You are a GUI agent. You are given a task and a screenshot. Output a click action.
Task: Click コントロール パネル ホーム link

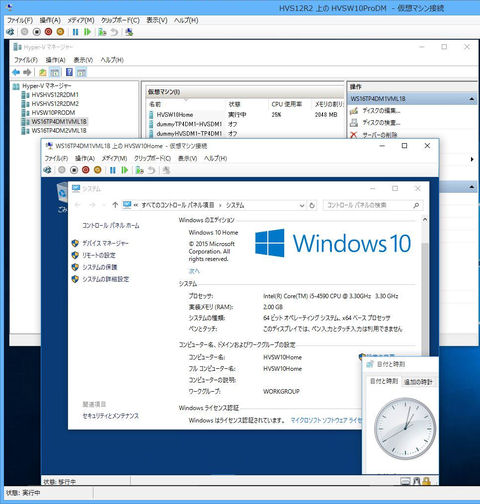tap(111, 226)
